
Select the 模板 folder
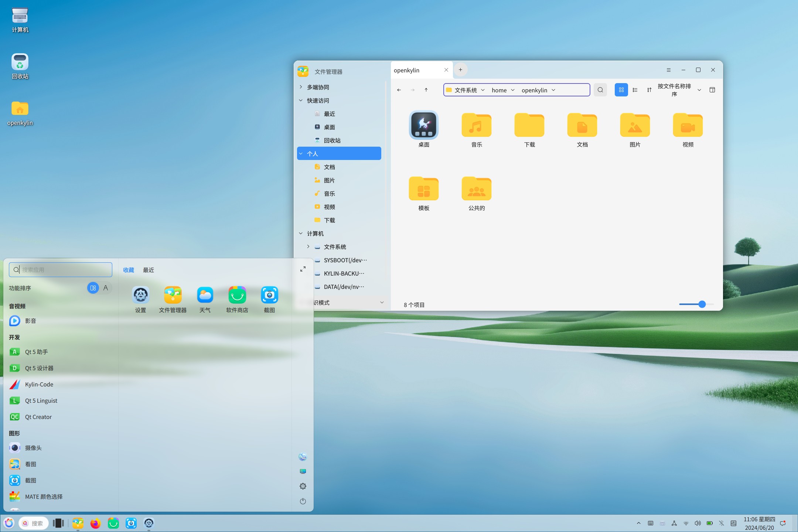(x=424, y=193)
